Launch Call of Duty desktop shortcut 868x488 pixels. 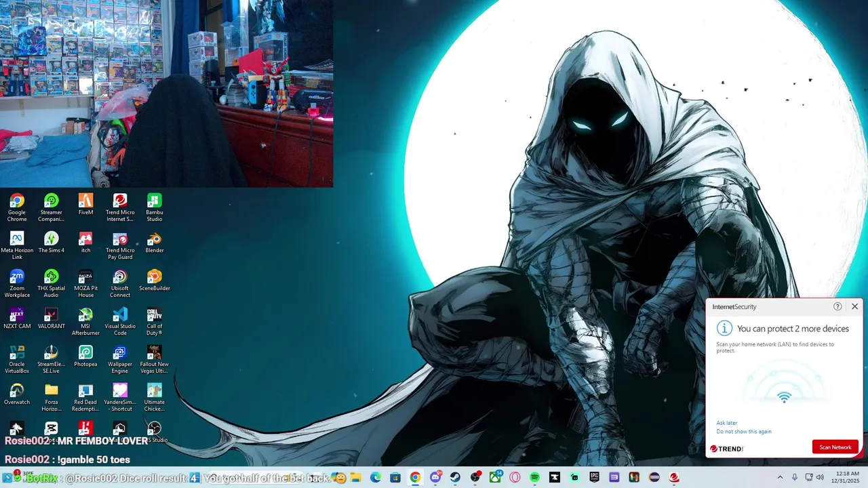pos(155,321)
